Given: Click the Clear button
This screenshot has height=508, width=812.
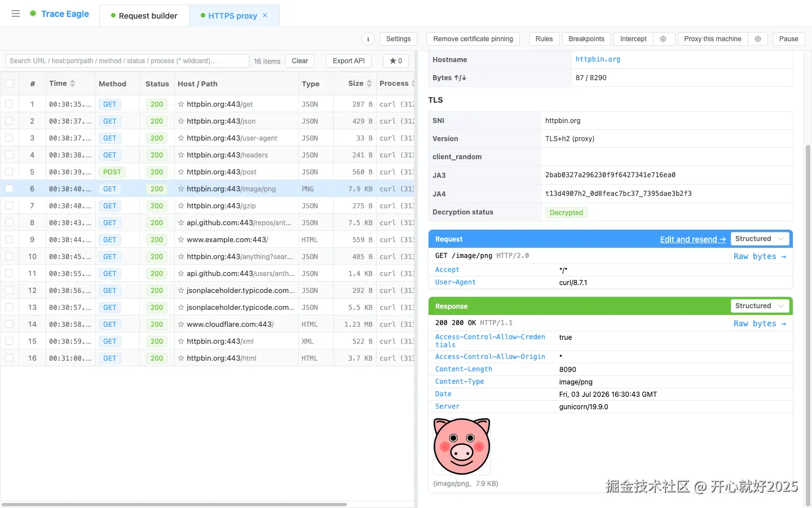Looking at the screenshot, I should coord(300,61).
